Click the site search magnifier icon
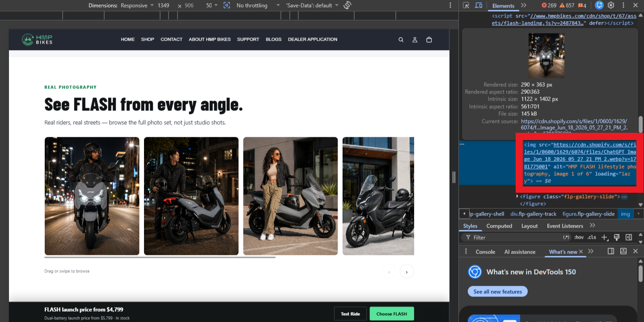This screenshot has width=644, height=322. (401, 40)
